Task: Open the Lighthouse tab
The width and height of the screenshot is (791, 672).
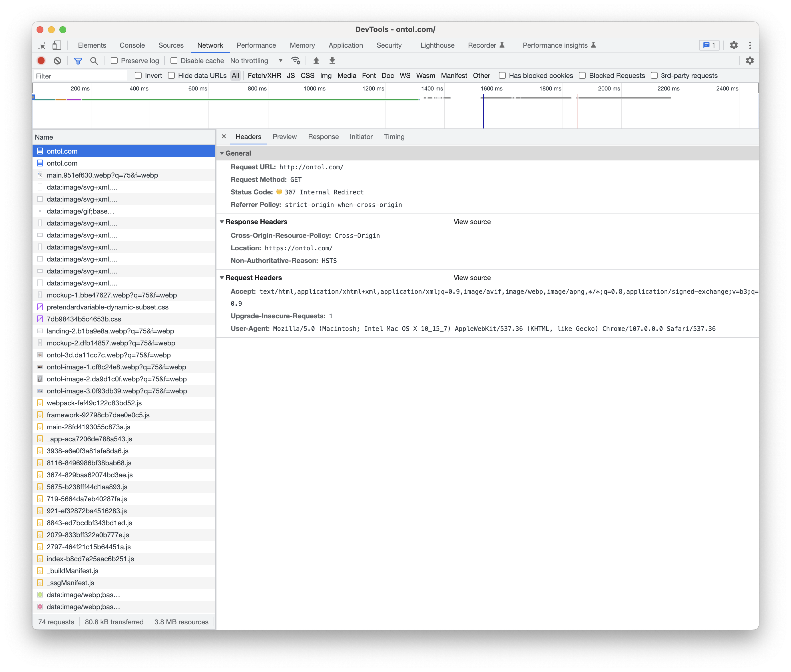Action: click(437, 45)
